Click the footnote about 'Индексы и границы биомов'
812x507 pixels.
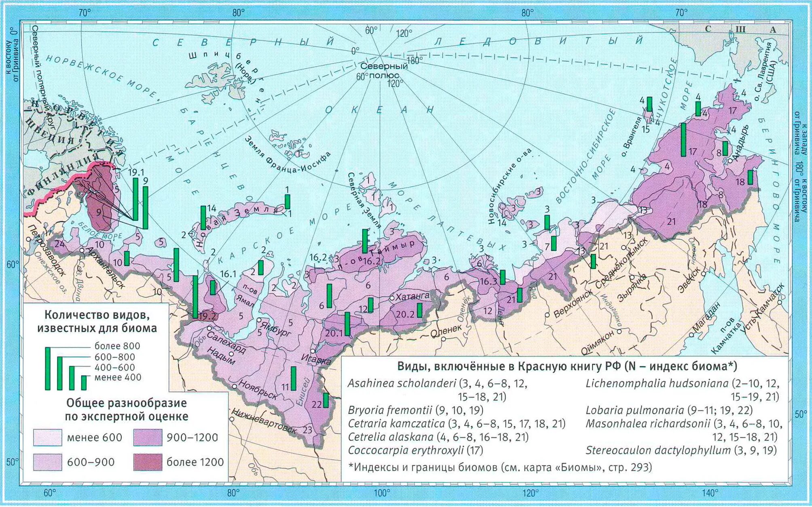click(x=500, y=467)
